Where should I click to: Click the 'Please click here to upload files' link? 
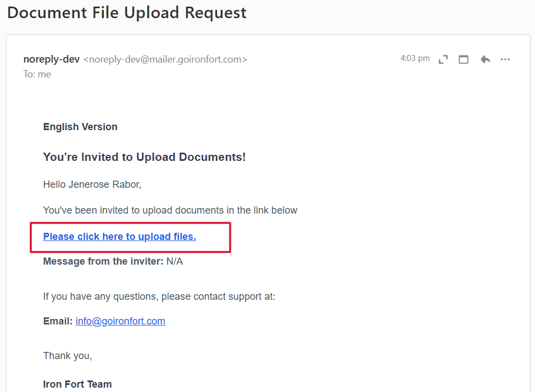click(120, 237)
